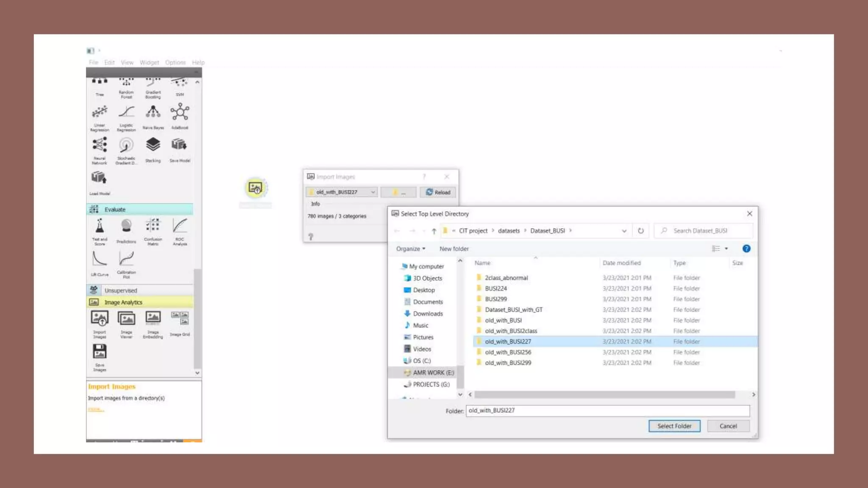Click the widget toolbox vertical scrollbar
The image size is (868, 488).
click(197, 319)
